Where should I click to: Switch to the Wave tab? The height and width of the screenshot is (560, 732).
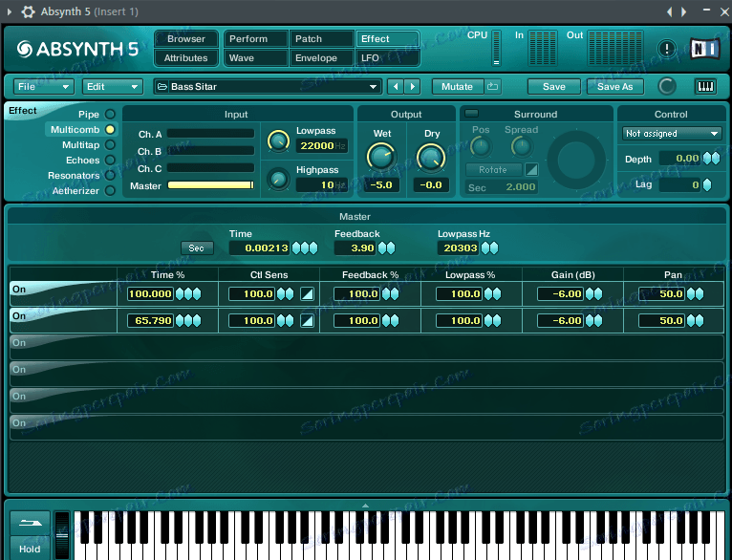coord(256,58)
